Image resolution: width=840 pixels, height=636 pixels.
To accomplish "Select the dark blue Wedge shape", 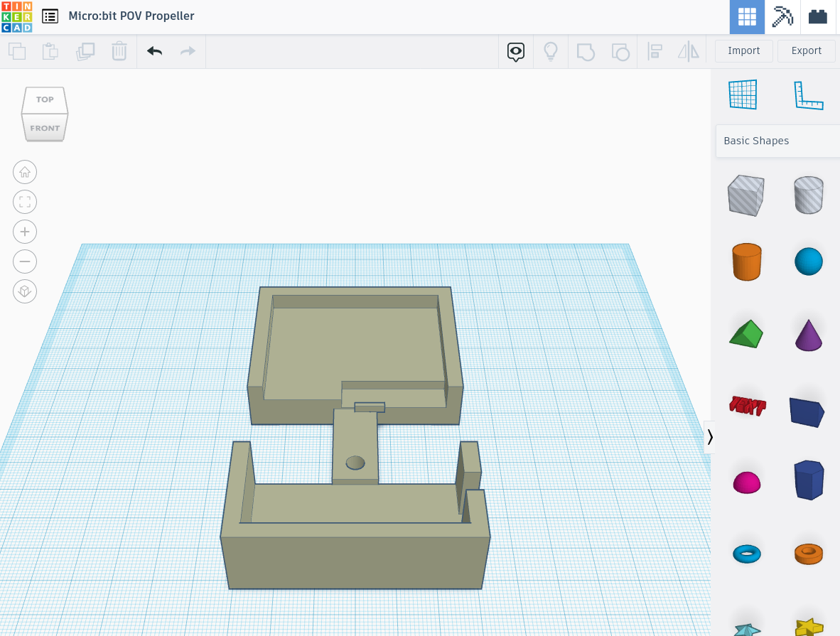I will click(x=807, y=412).
